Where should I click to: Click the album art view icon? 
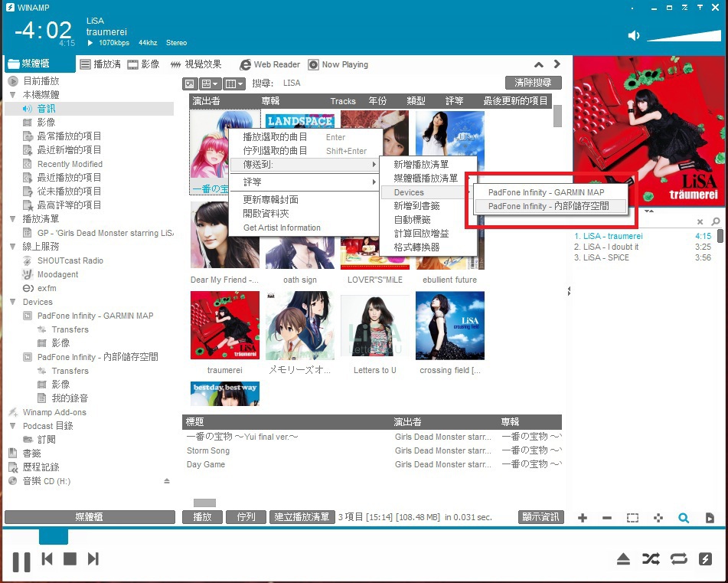tap(189, 84)
